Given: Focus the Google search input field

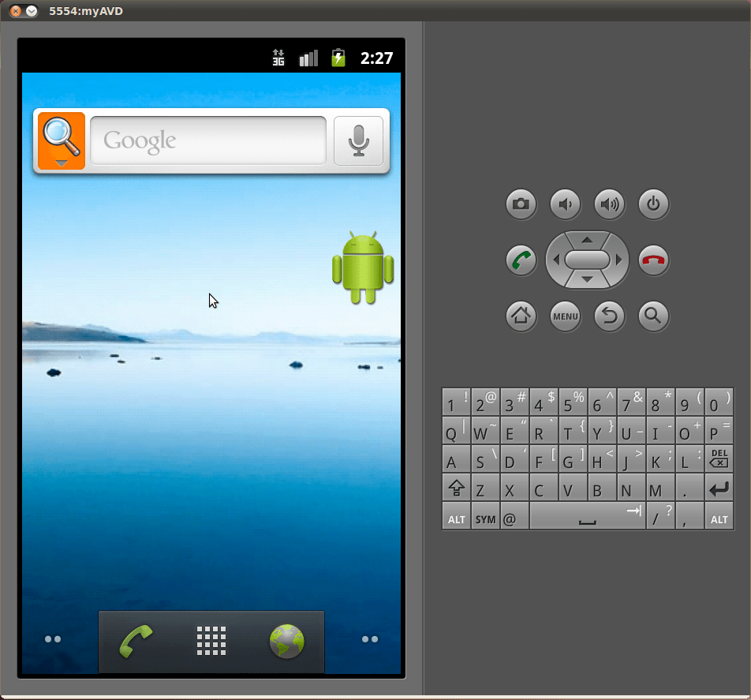Looking at the screenshot, I should pos(208,140).
